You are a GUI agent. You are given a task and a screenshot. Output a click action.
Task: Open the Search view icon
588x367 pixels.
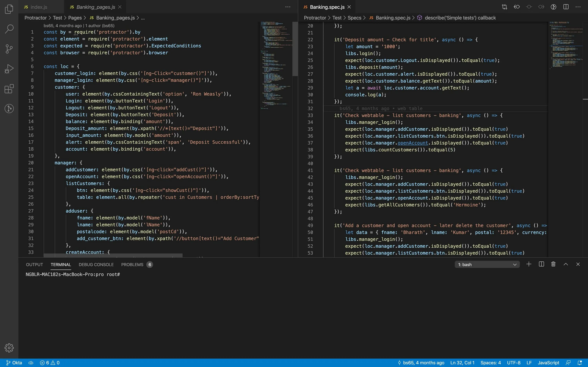[x=9, y=29]
